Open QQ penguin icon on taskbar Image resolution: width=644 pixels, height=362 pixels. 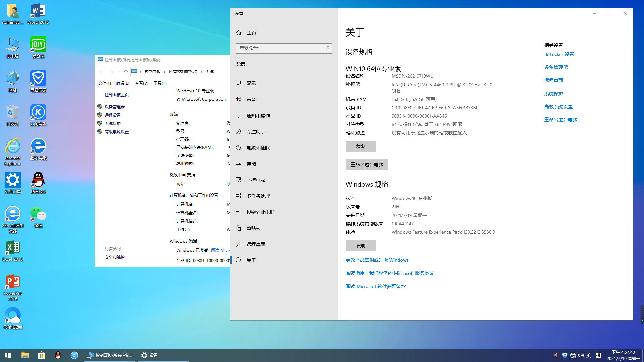click(x=58, y=355)
